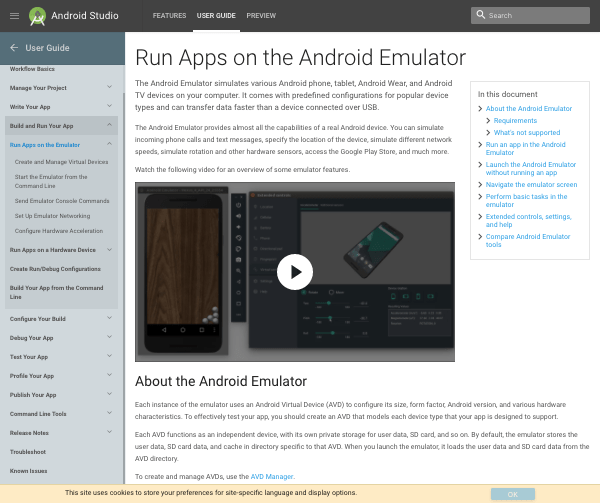Click the chevron beside About the Android Emulator

[480, 109]
